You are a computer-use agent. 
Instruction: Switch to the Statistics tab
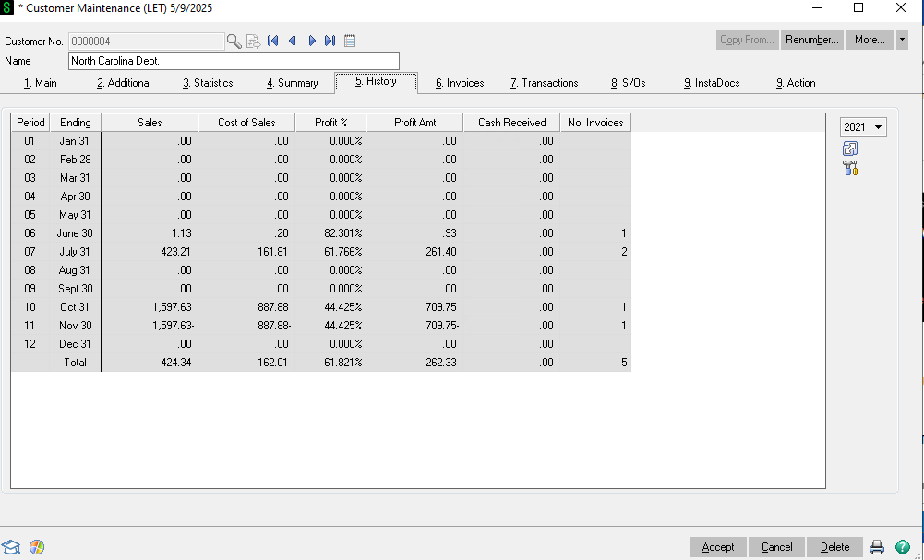click(208, 83)
